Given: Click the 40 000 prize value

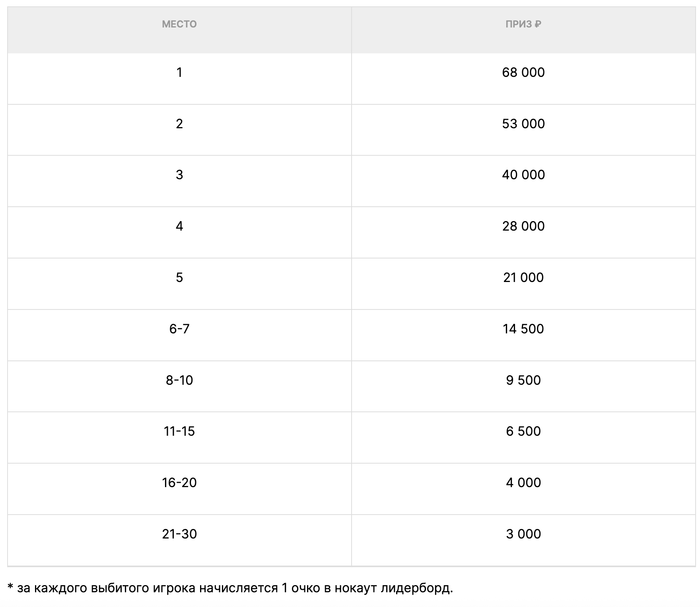Looking at the screenshot, I should tap(523, 175).
